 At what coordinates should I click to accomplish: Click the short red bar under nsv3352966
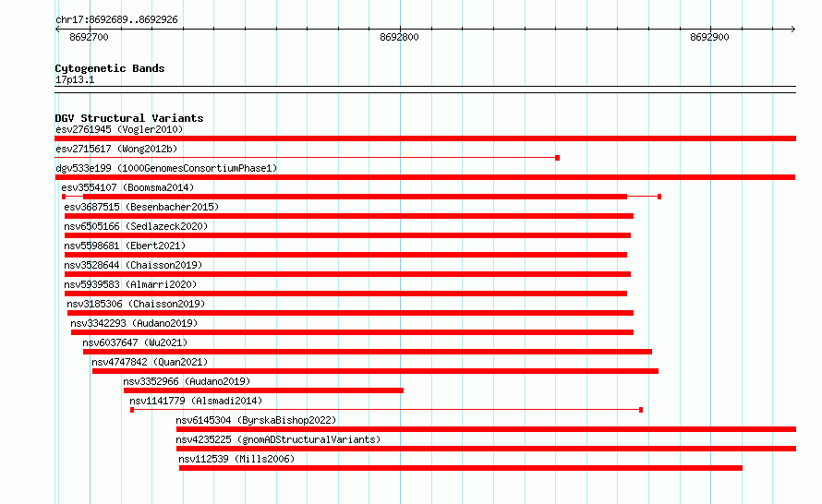click(264, 390)
